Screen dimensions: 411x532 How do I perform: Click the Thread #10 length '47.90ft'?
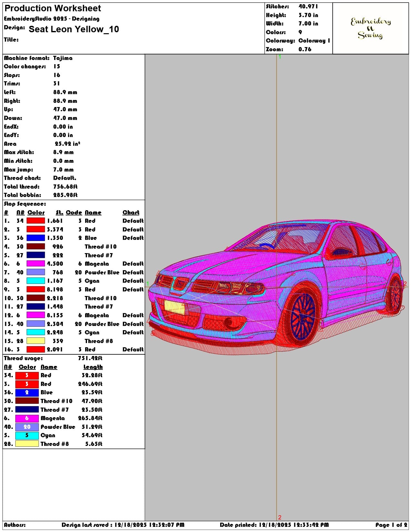pos(92,401)
